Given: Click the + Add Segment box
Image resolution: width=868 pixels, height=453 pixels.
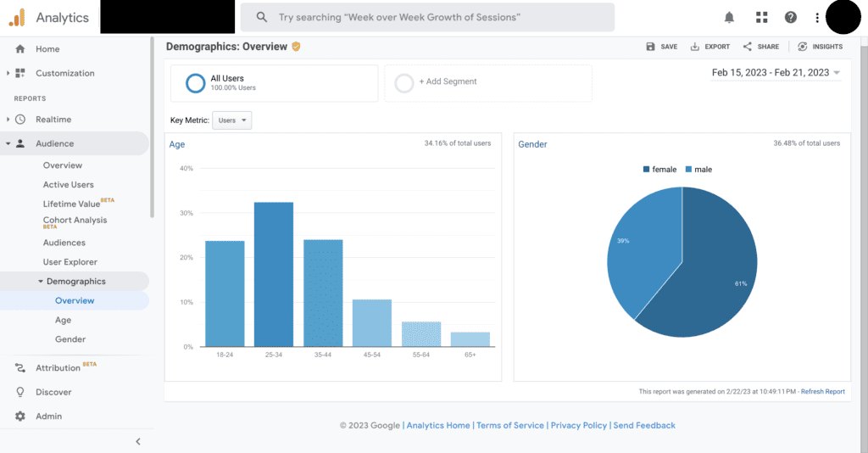Looking at the screenshot, I should tap(488, 83).
